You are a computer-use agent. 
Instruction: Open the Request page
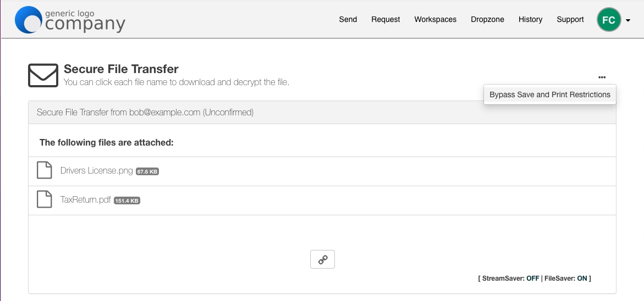point(386,19)
